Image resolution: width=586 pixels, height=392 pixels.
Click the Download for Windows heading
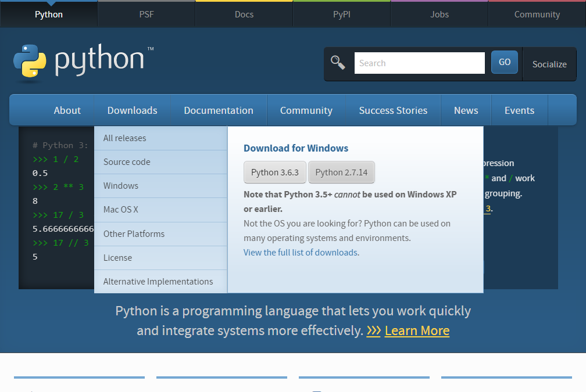tap(295, 148)
